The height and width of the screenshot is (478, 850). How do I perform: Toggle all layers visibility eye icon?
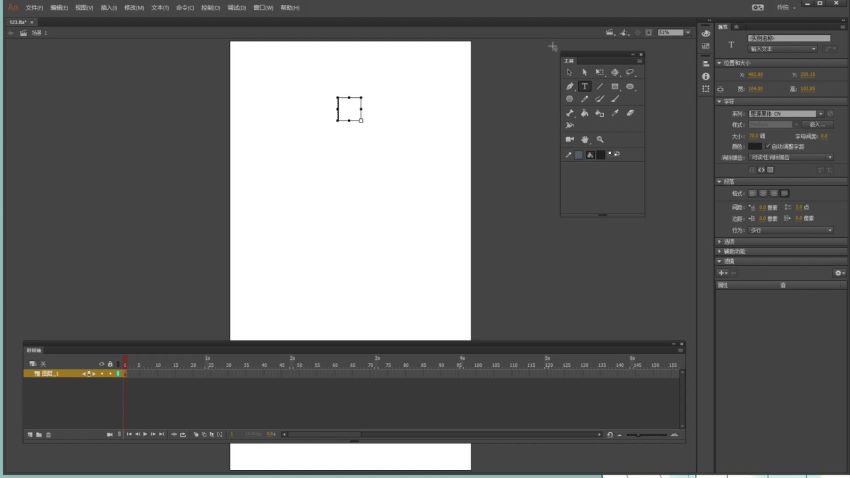pos(101,364)
